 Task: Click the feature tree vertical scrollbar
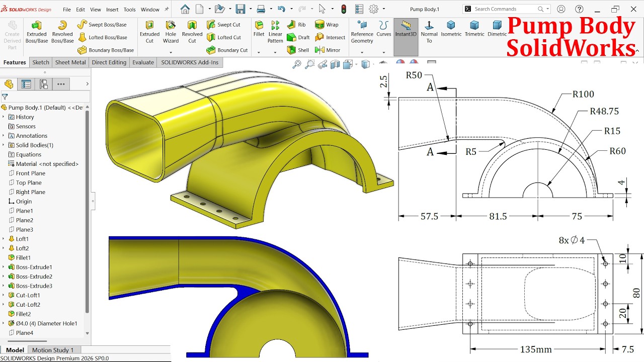click(x=88, y=211)
